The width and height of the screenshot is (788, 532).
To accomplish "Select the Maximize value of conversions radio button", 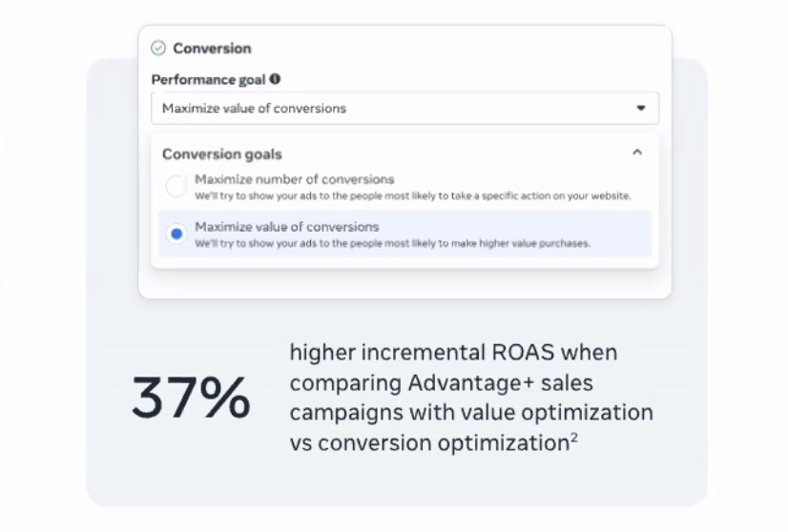I will [176, 234].
